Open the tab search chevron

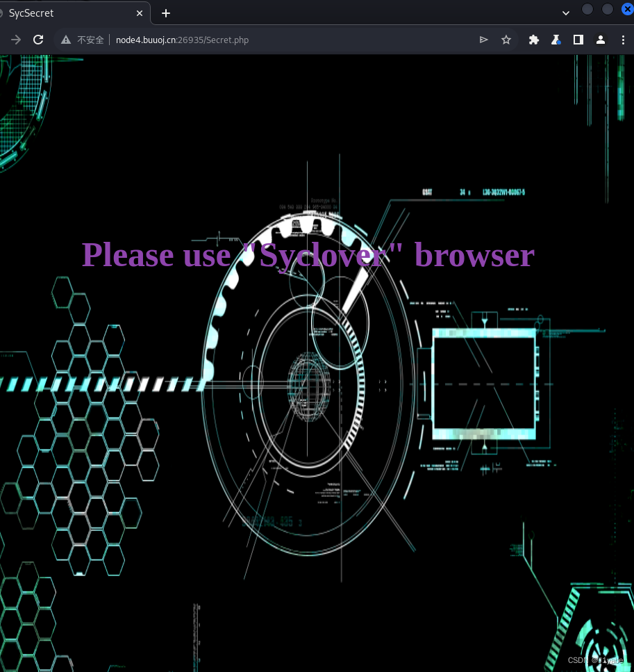[x=566, y=12]
